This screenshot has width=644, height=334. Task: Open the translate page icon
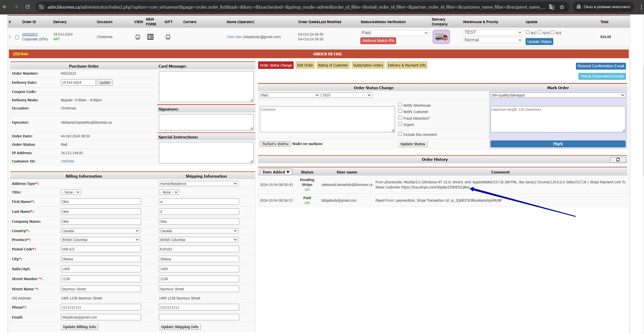click(x=552, y=7)
